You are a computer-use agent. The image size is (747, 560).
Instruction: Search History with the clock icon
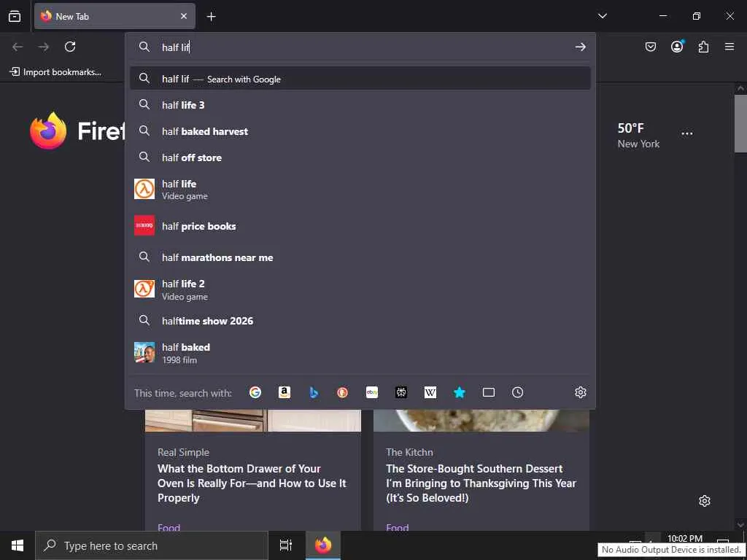tap(517, 392)
